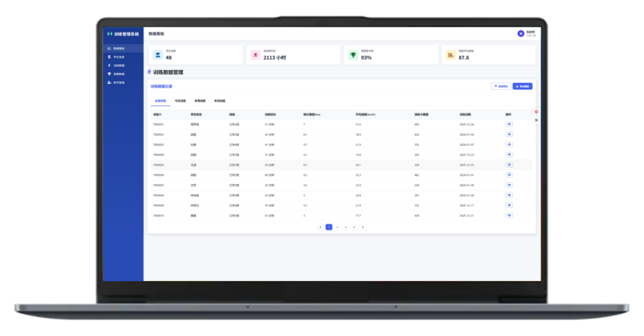The width and height of the screenshot is (644, 336).
Task: Click the date 2026-01-05 in the table
Action: click(x=467, y=134)
